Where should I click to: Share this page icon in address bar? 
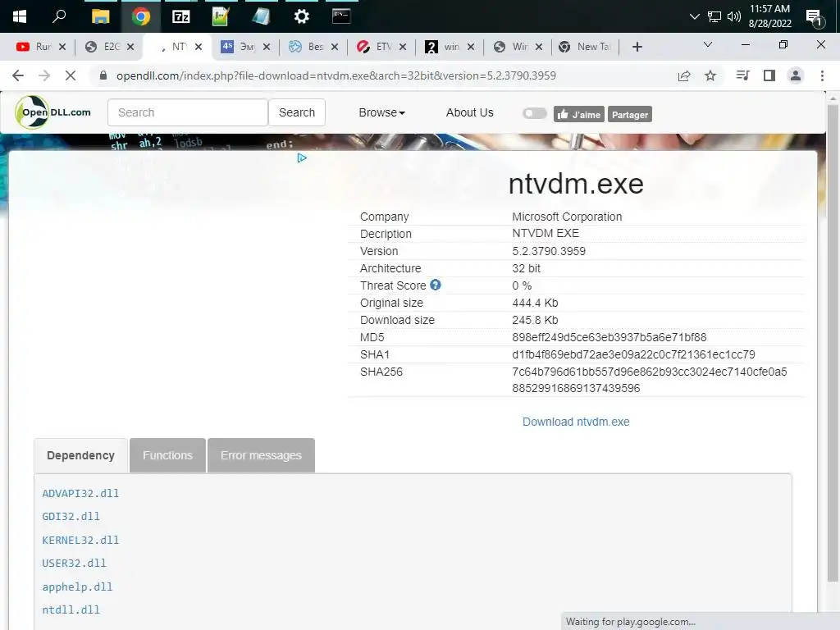684,75
